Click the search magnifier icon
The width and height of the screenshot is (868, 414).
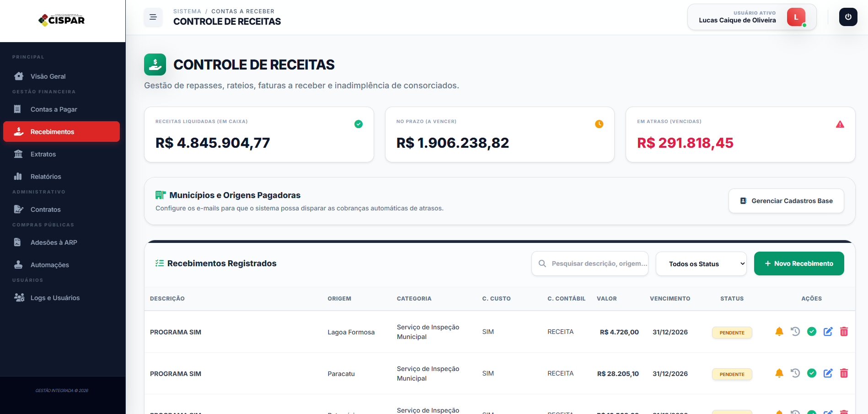click(542, 263)
